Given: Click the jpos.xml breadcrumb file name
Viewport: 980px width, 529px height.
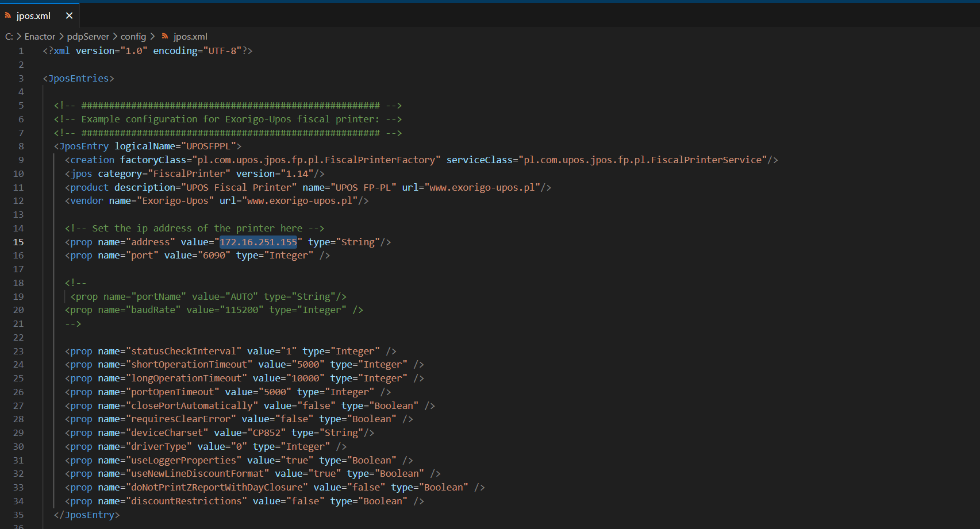Looking at the screenshot, I should (190, 37).
